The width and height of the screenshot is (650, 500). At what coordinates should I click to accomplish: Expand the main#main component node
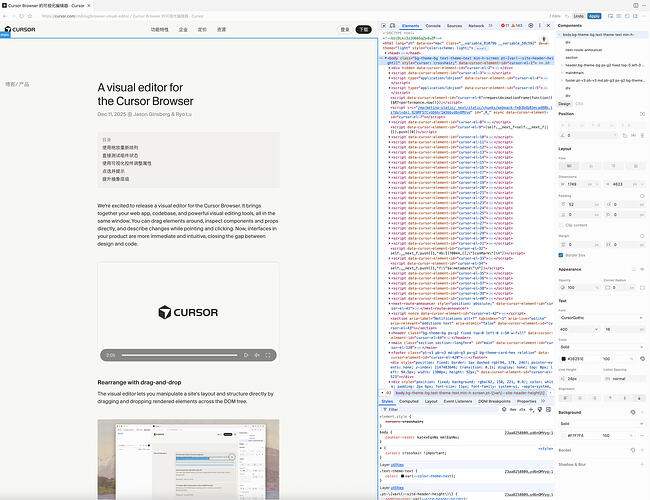(x=562, y=73)
